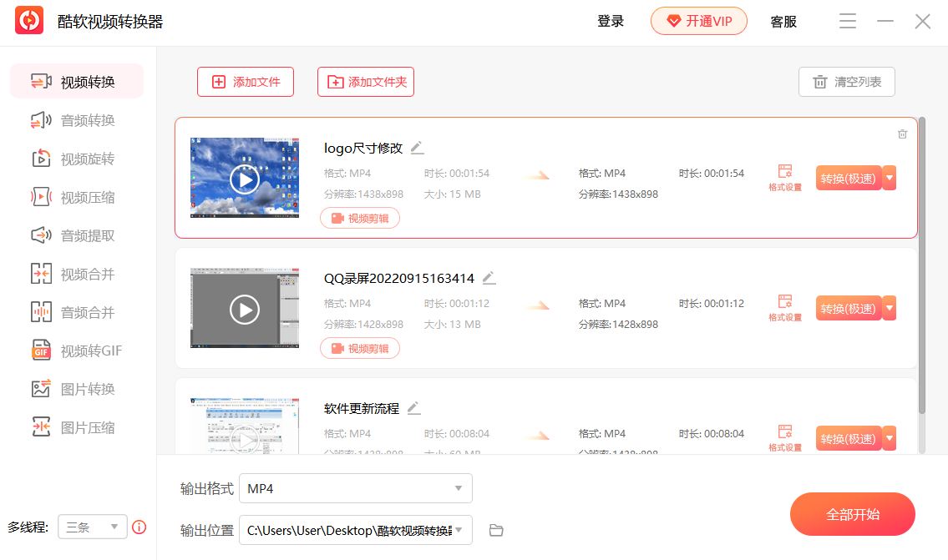Expand conversion mode arrow for 软件更新流程

890,439
